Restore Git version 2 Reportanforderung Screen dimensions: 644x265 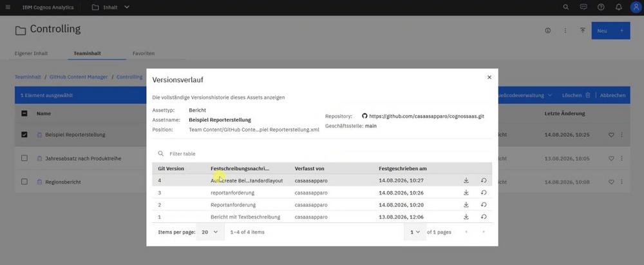pos(484,204)
